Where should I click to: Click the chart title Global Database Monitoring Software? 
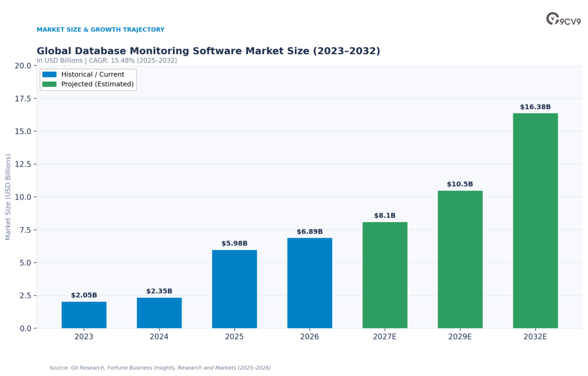pyautogui.click(x=208, y=51)
